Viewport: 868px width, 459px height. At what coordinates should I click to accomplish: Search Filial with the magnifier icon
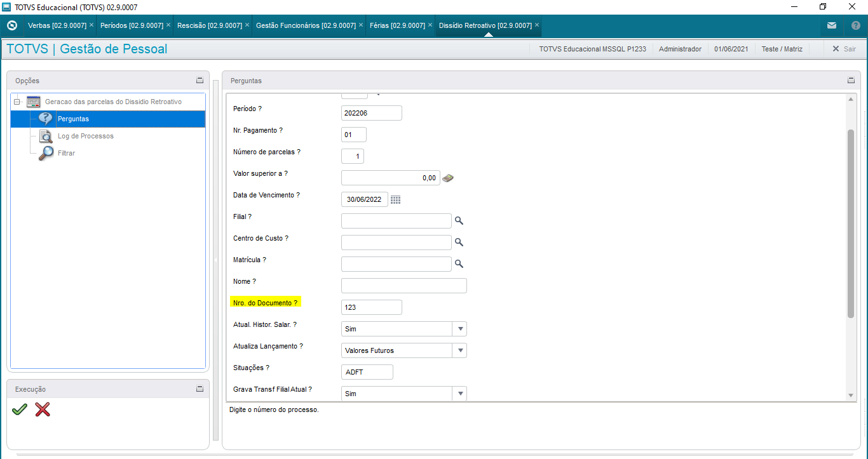pos(459,221)
